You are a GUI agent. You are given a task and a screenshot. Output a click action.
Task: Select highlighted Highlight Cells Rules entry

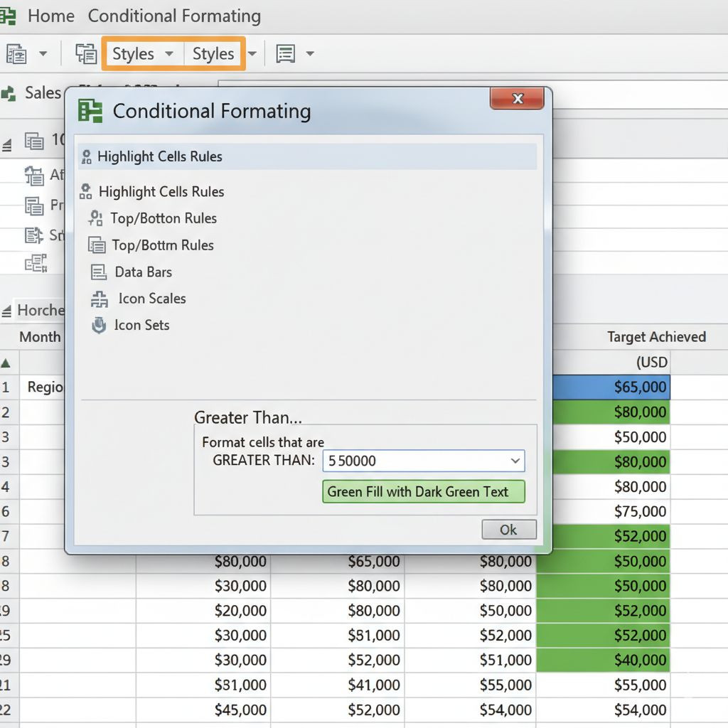tap(160, 156)
